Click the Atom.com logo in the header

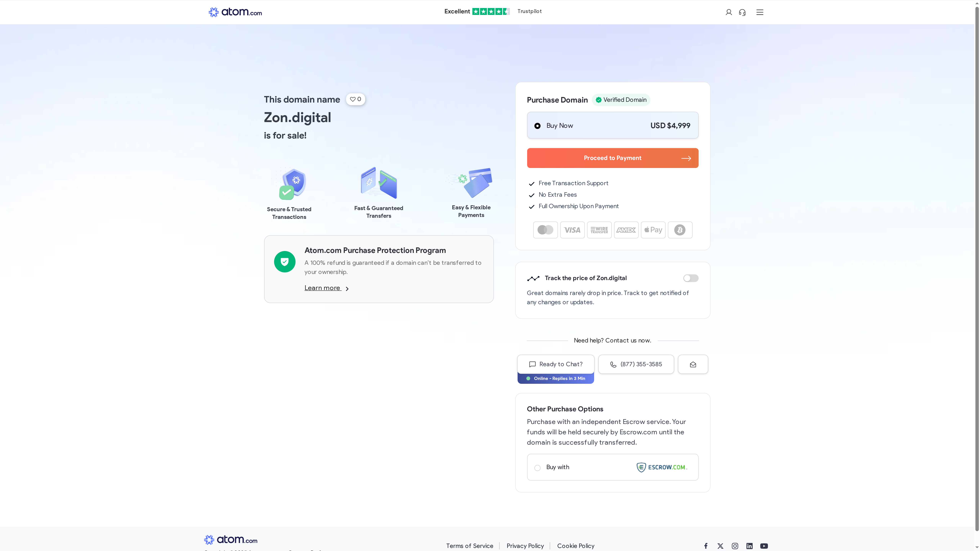pyautogui.click(x=235, y=12)
